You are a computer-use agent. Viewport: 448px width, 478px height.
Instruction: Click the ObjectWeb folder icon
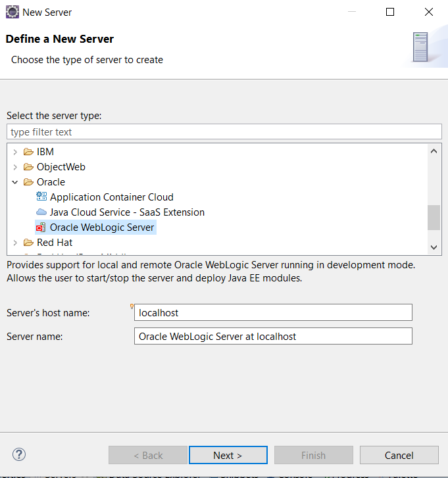28,167
